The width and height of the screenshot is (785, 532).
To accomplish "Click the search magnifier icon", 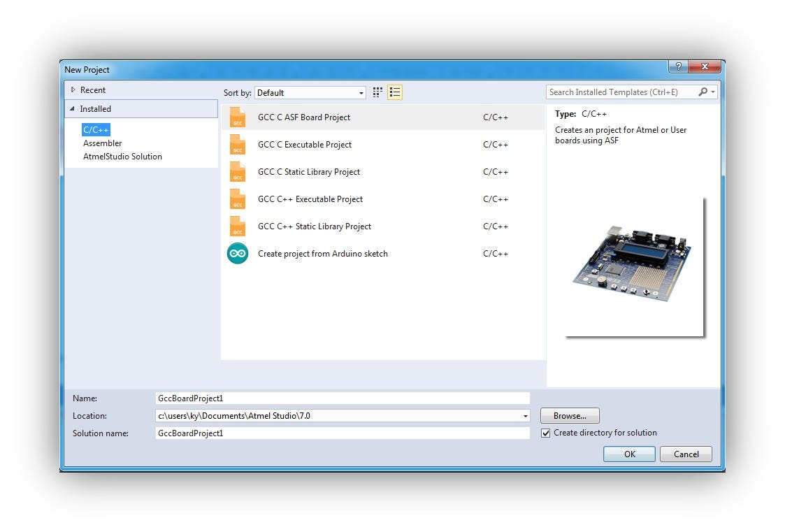I will [x=703, y=92].
